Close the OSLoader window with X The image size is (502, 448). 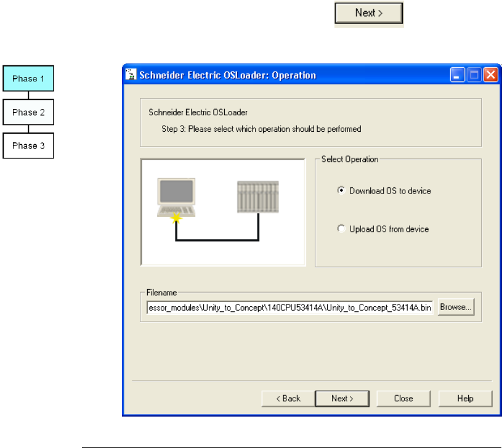pyautogui.click(x=490, y=75)
